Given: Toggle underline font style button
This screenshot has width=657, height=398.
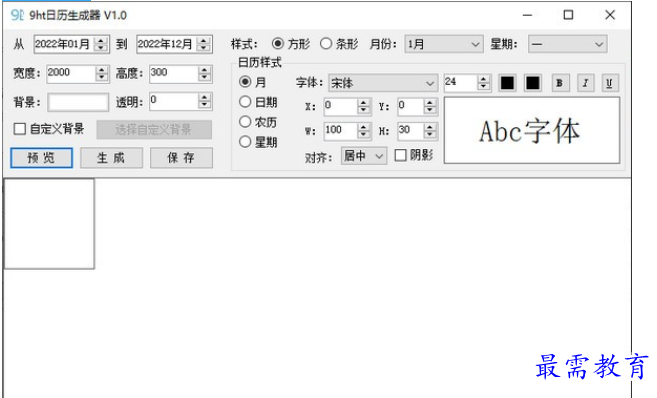Looking at the screenshot, I should [x=609, y=83].
